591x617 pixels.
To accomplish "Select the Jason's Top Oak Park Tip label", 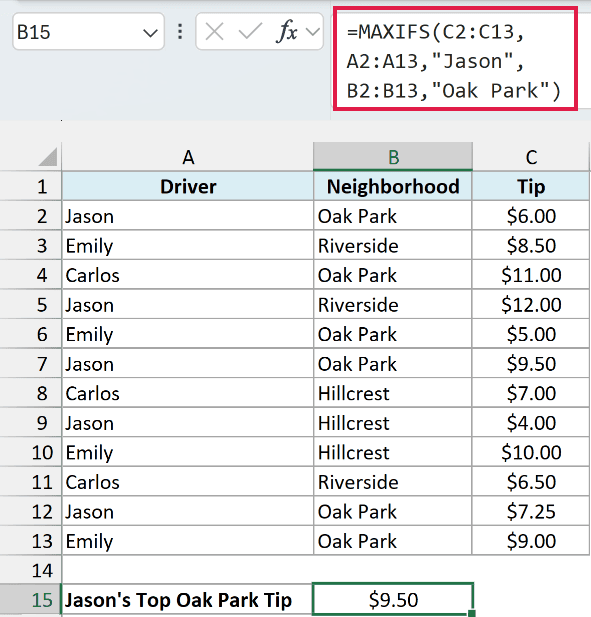I will tap(188, 600).
